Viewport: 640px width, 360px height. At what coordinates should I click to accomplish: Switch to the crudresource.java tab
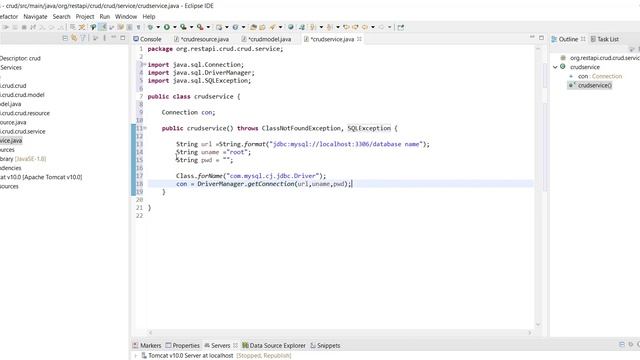click(201, 39)
